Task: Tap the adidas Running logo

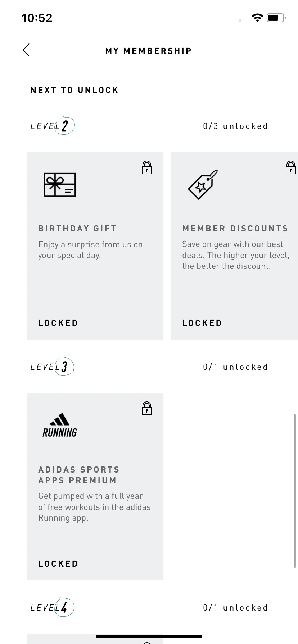Action: coord(60,425)
